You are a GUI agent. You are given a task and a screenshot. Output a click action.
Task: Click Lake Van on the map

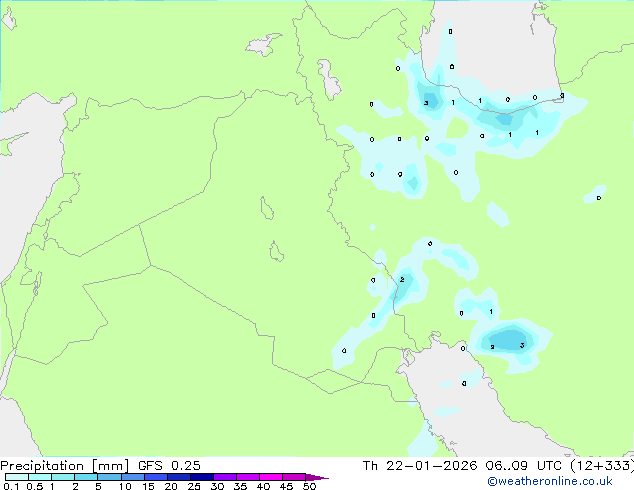[263, 45]
